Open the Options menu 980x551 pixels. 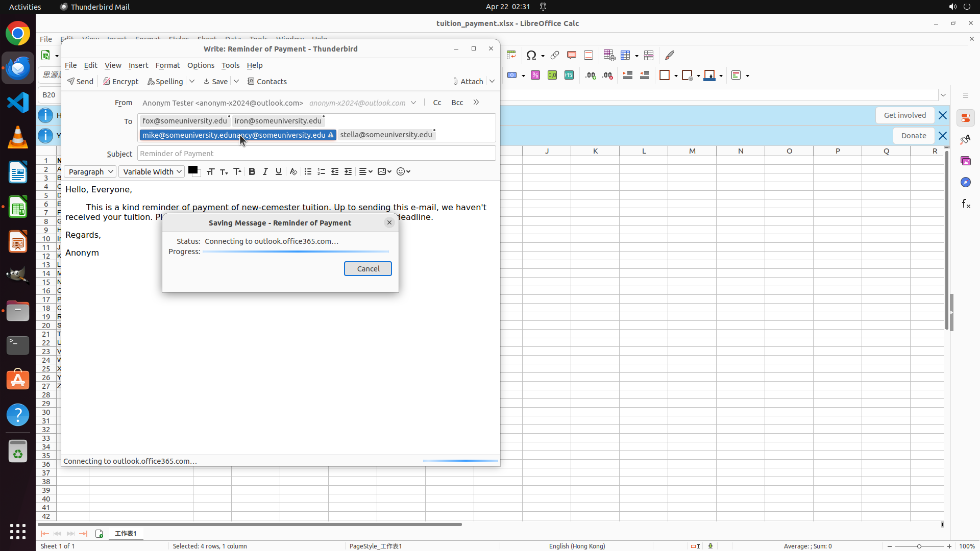(201, 65)
